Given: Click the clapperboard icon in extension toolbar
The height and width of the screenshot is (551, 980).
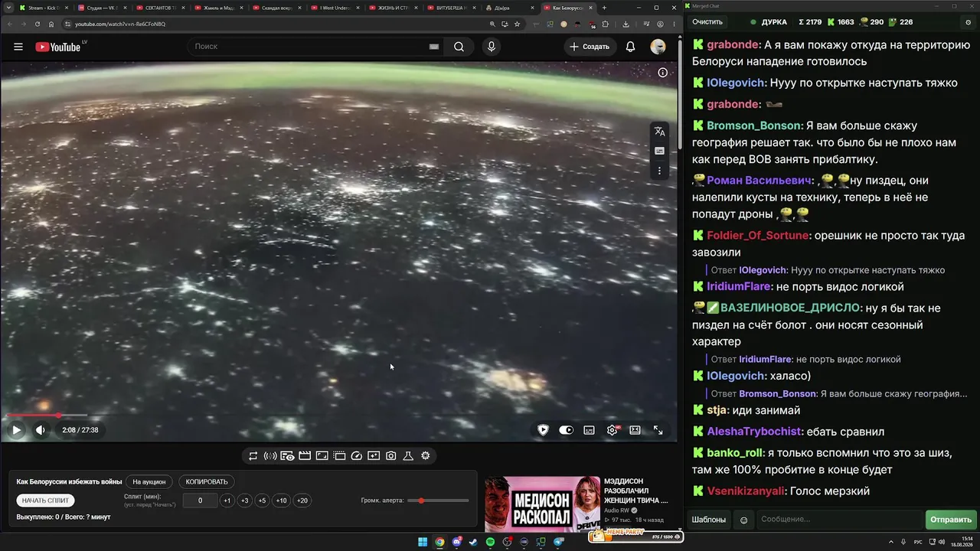Looking at the screenshot, I should coord(305,456).
